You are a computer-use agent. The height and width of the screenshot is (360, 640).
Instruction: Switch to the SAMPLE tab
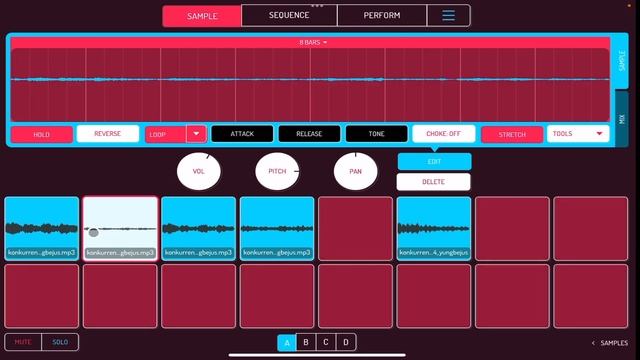pos(202,16)
